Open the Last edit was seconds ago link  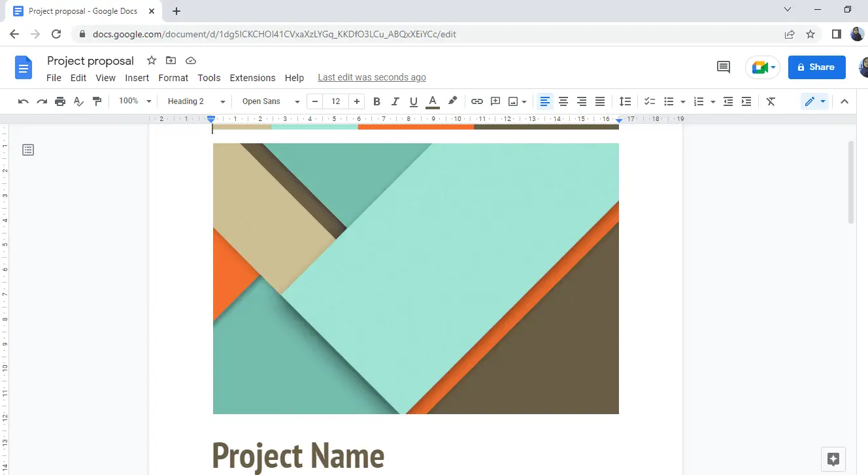pos(371,77)
